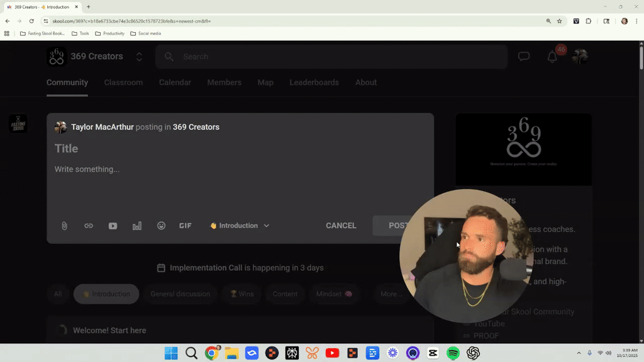Open the emoji picker

(x=162, y=226)
